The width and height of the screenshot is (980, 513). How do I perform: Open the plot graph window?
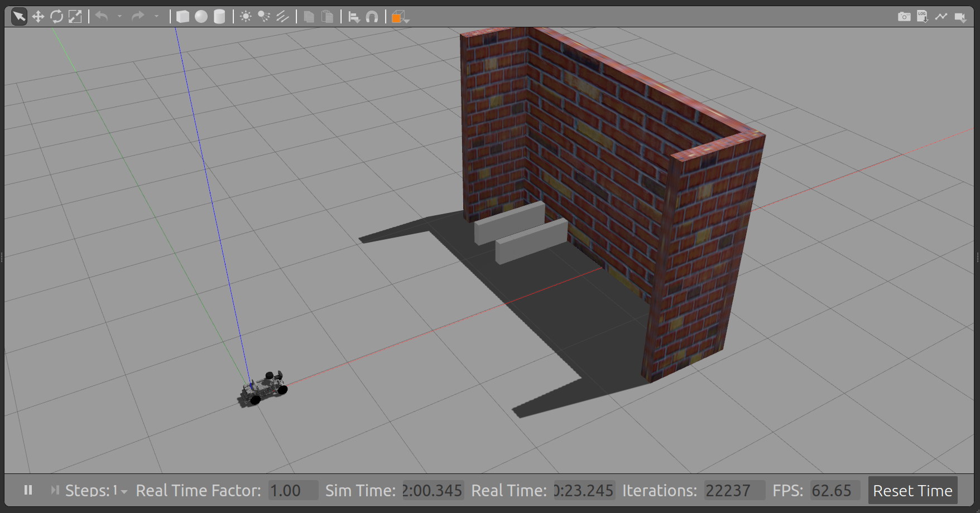[x=941, y=17]
